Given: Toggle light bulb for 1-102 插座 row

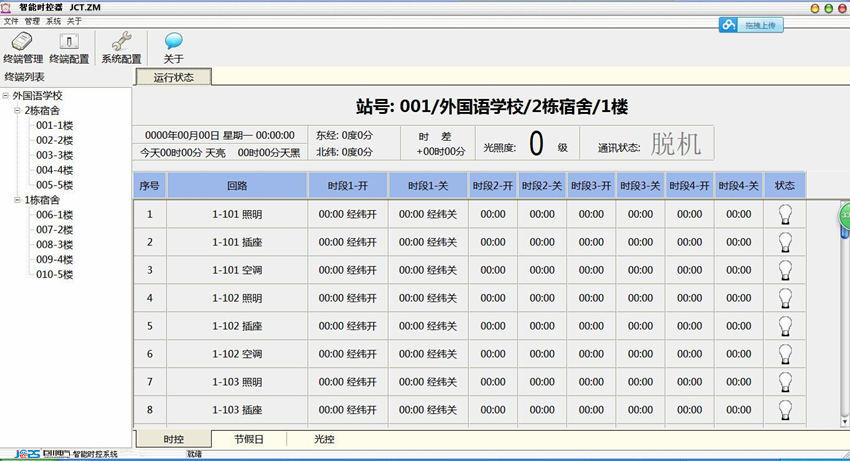Looking at the screenshot, I should pyautogui.click(x=785, y=326).
